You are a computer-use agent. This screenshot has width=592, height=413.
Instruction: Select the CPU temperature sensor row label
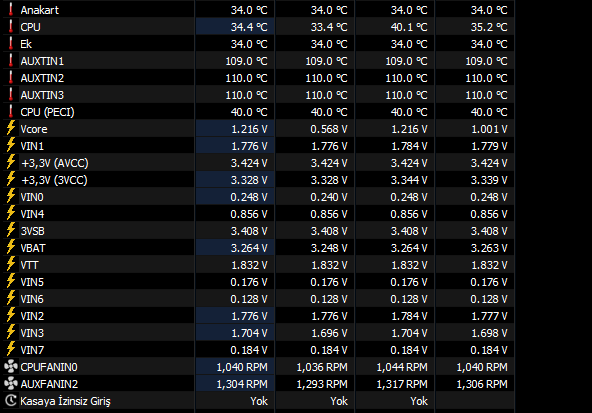tap(30, 27)
